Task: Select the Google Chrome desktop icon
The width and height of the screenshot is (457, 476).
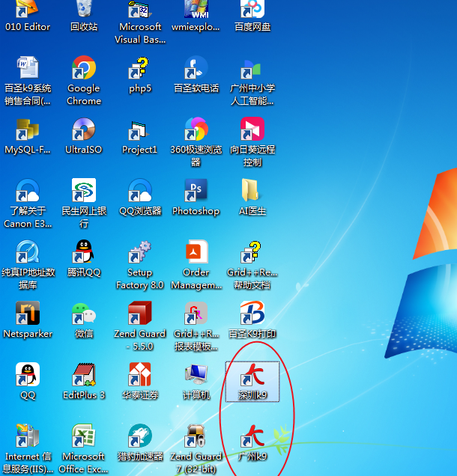Action: 83,70
